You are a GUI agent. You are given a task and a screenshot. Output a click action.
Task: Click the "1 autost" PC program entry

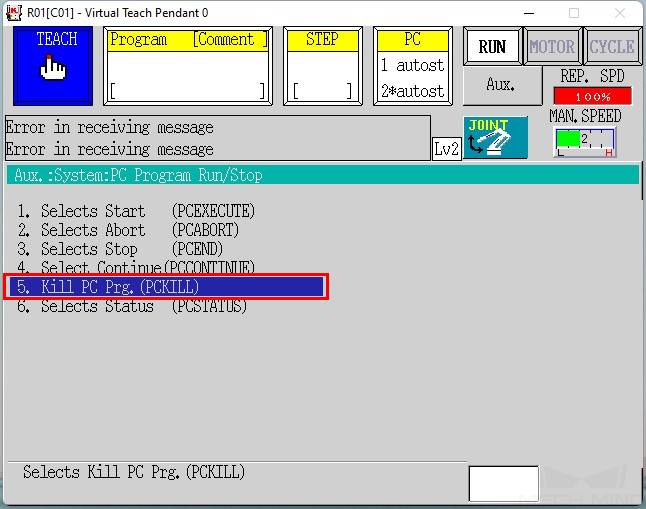coord(412,65)
